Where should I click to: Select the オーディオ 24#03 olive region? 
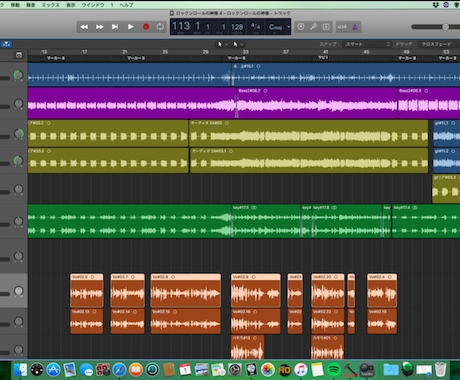click(309, 133)
